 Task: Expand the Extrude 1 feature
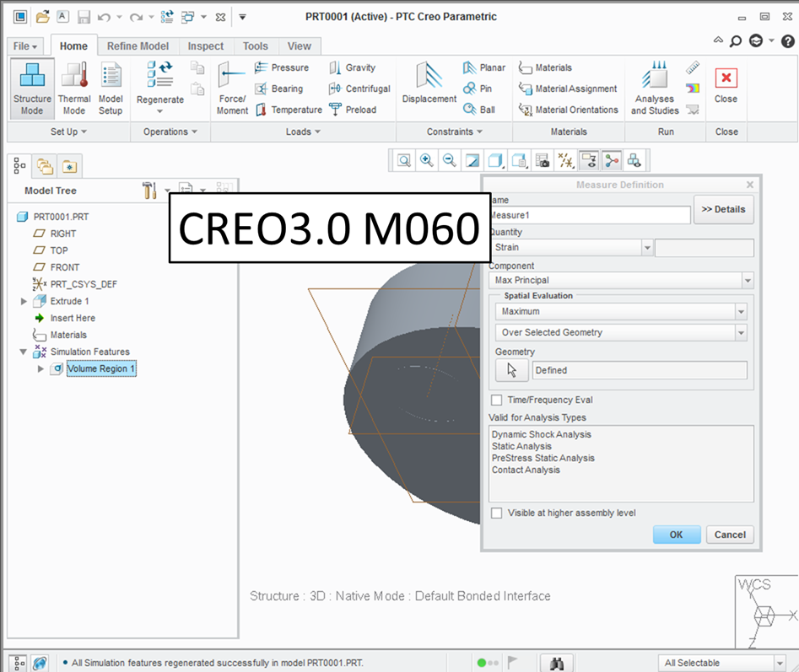[24, 301]
